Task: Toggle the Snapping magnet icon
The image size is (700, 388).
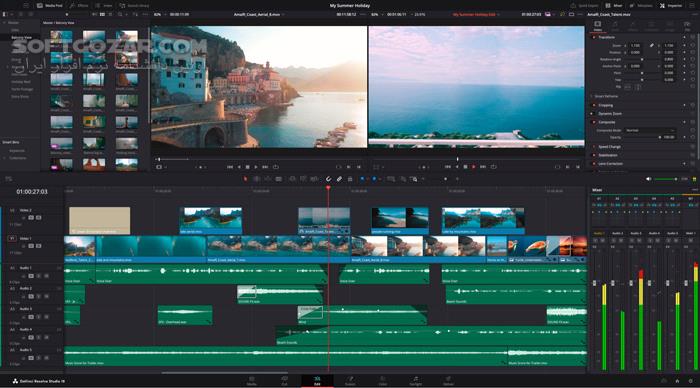Action: [328, 179]
